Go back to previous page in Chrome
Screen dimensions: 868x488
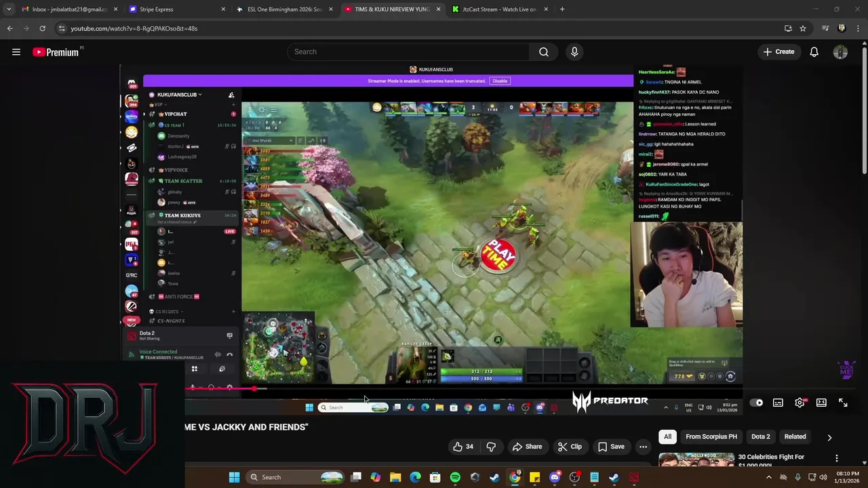[x=9, y=28]
